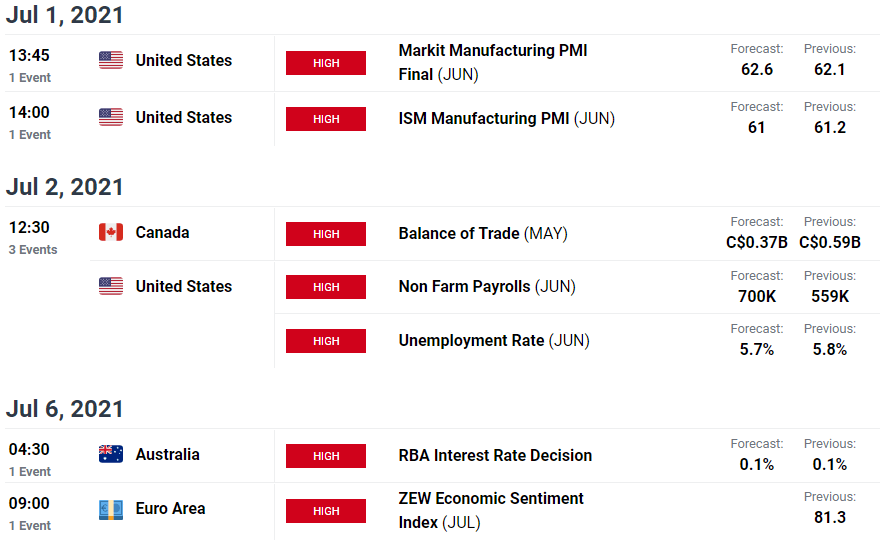This screenshot has height=540, width=880.
Task: Click Balance of Trade (MAY) event title
Action: (x=483, y=234)
